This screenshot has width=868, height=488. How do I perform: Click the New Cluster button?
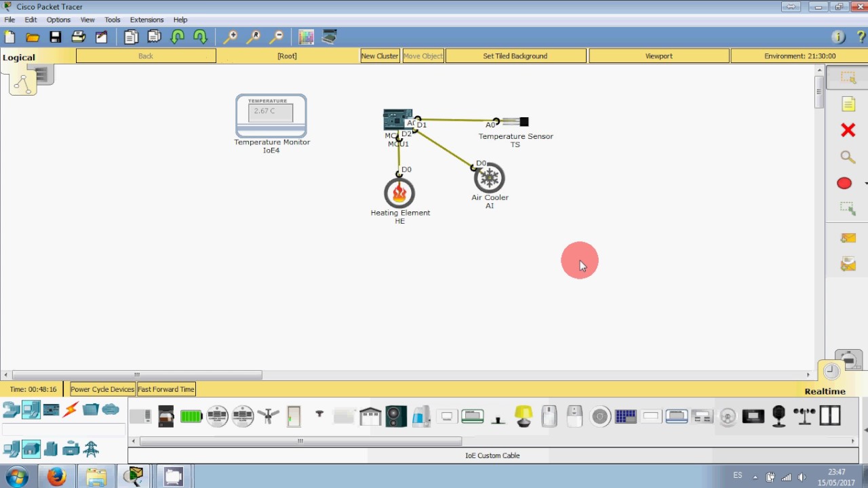pos(380,56)
